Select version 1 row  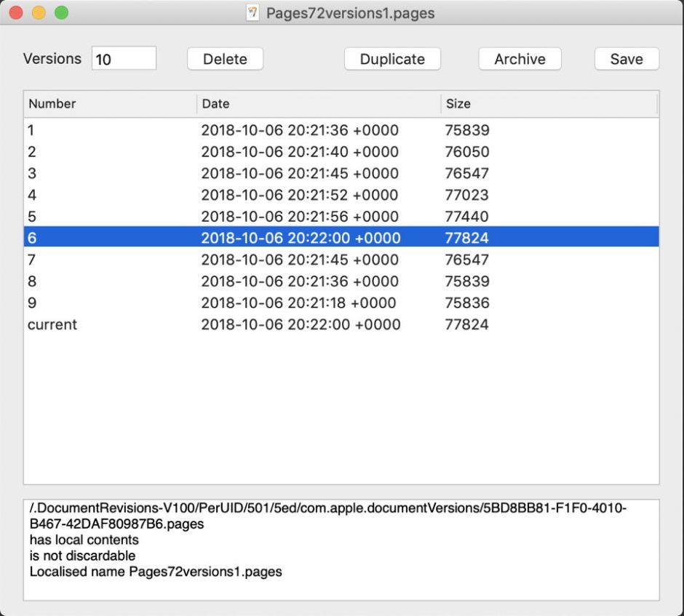point(341,131)
